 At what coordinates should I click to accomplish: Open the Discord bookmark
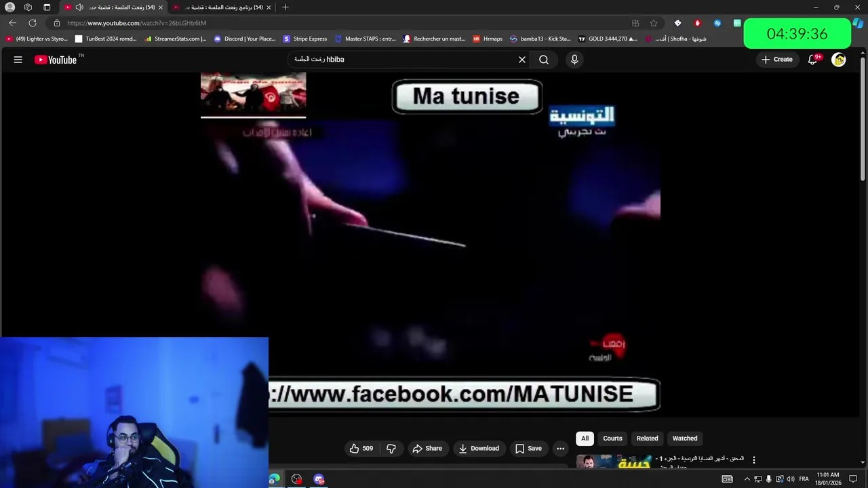[x=245, y=39]
